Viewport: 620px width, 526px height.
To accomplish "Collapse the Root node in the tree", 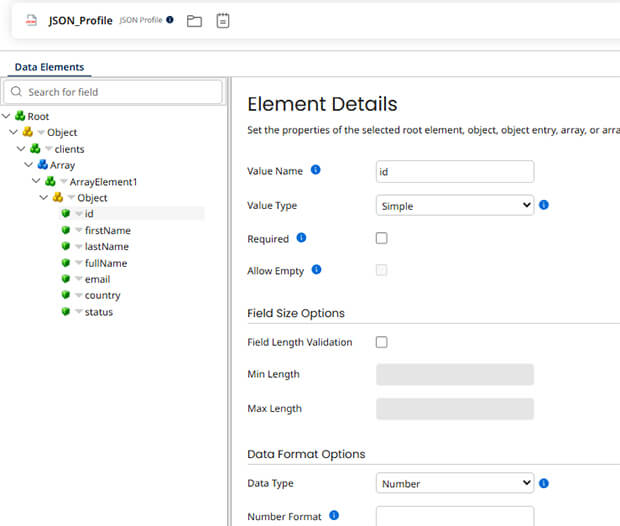I will pos(7,116).
